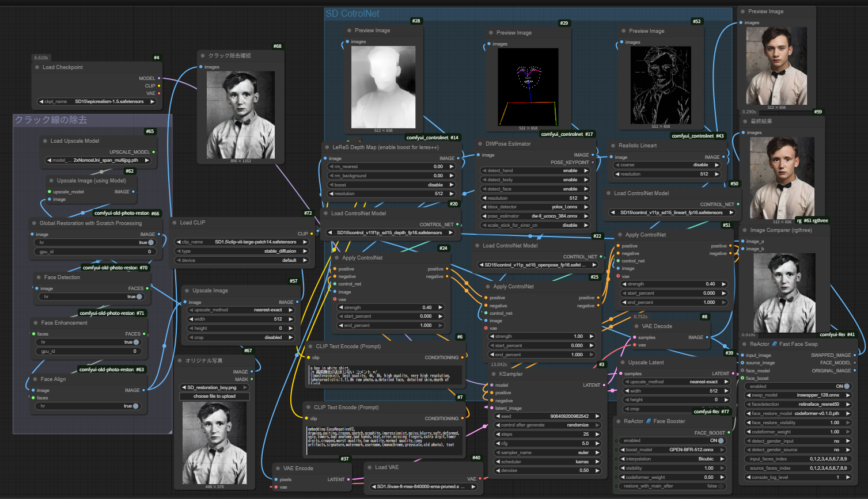Click the ReActor Fast Face Swap feather icon
Viewport: 868px width, 499px height.
point(775,344)
